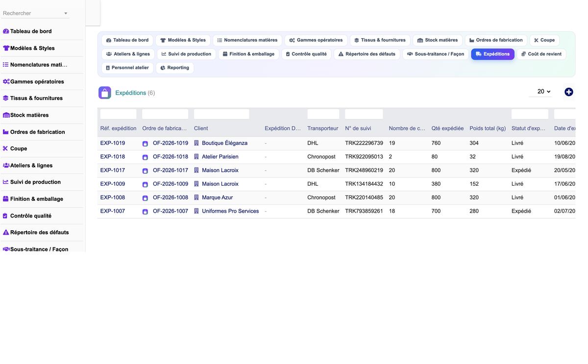Click the Stock matières warehouse icon in sidebar
The height and width of the screenshot is (364, 588).
[x=6, y=115]
